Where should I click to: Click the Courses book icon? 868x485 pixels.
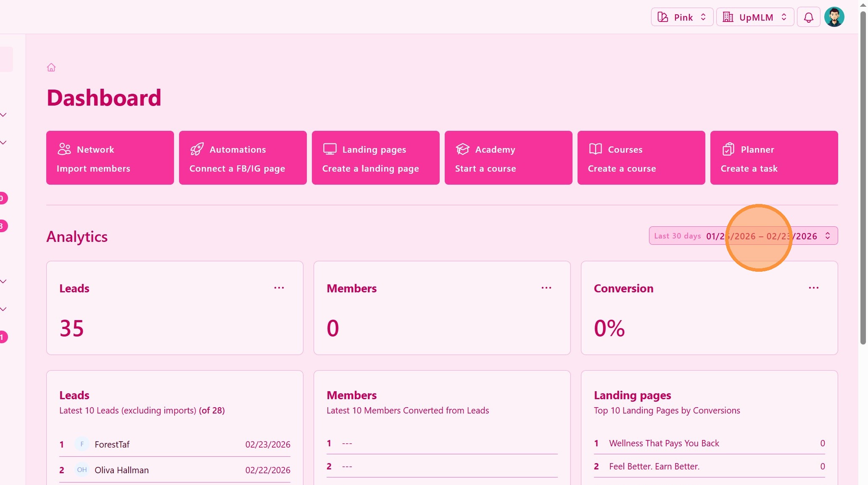click(595, 149)
